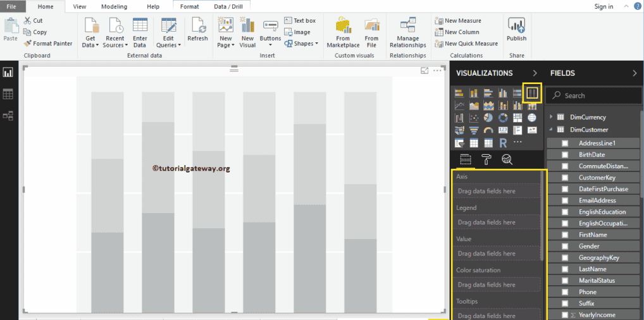Open the Analytics magnifier pane

click(507, 159)
